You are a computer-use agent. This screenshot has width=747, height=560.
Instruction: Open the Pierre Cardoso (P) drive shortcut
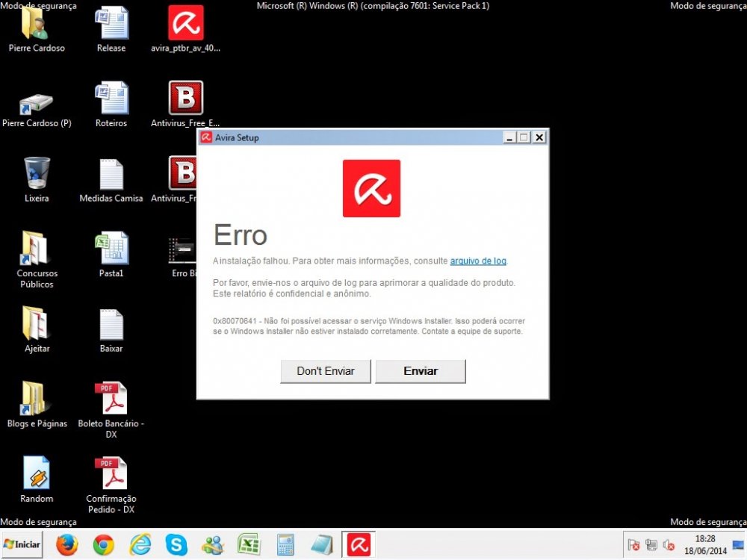(x=37, y=110)
